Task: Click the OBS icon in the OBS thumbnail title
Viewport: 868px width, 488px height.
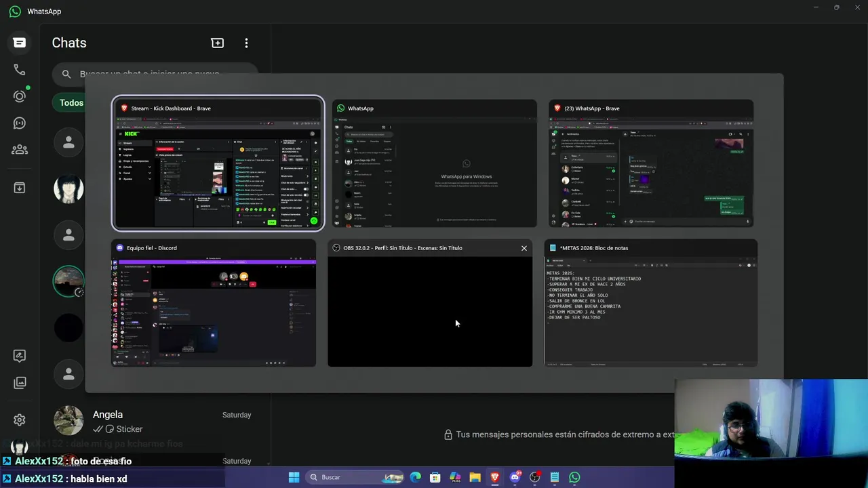Action: coord(336,248)
